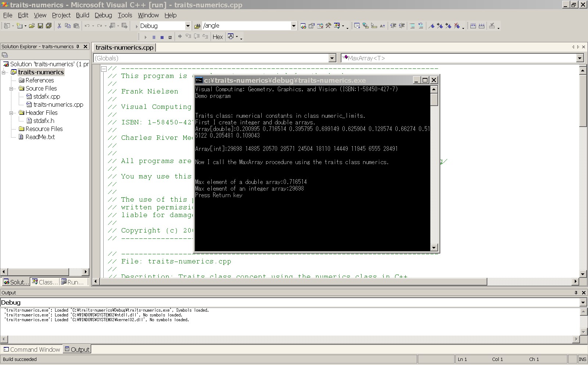Toggle a bookmark with the flag icon
Image resolution: width=588 pixels, height=365 pixels.
click(x=431, y=26)
